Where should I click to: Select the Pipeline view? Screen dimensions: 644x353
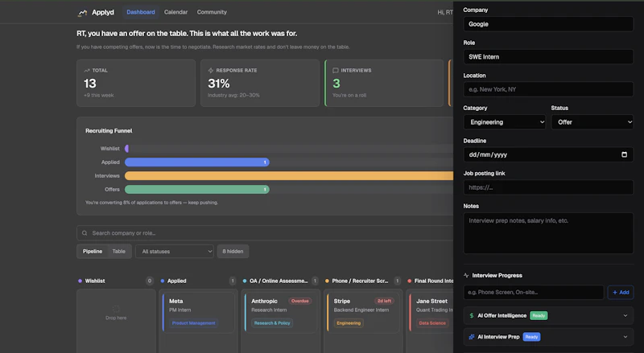(93, 251)
